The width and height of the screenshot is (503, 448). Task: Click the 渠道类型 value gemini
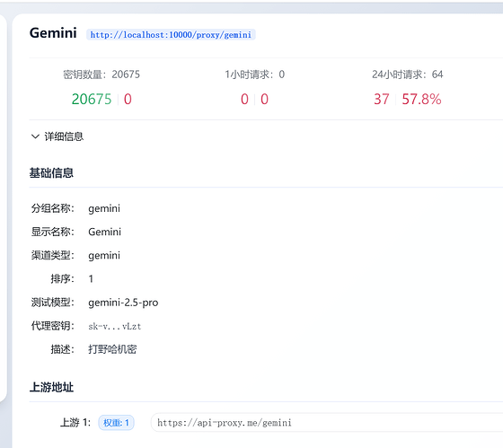click(104, 256)
